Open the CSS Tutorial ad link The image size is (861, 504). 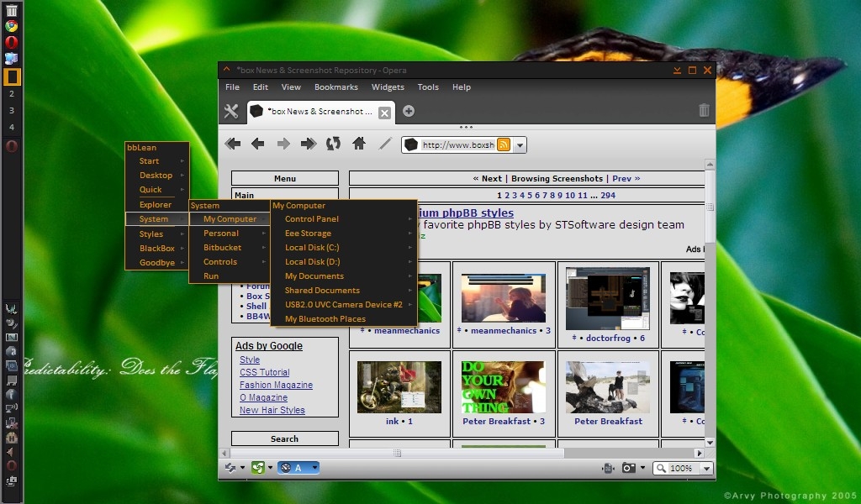click(264, 372)
